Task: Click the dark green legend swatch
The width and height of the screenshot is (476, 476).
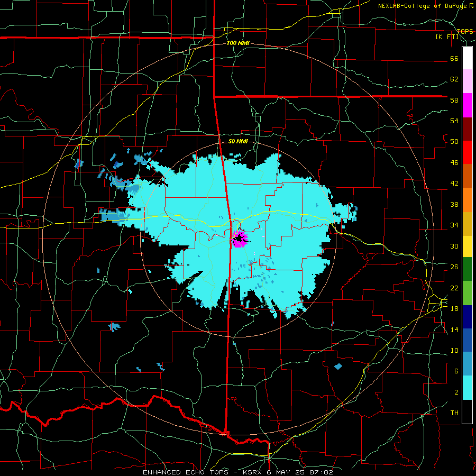Action: point(467,269)
